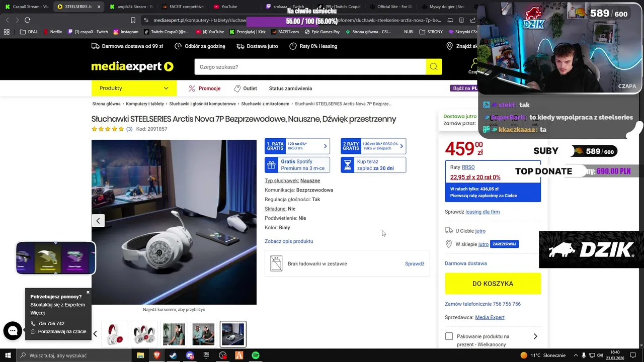The height and width of the screenshot is (362, 644).
Task: Click the ZAREZERWUJ button
Action: tap(504, 244)
